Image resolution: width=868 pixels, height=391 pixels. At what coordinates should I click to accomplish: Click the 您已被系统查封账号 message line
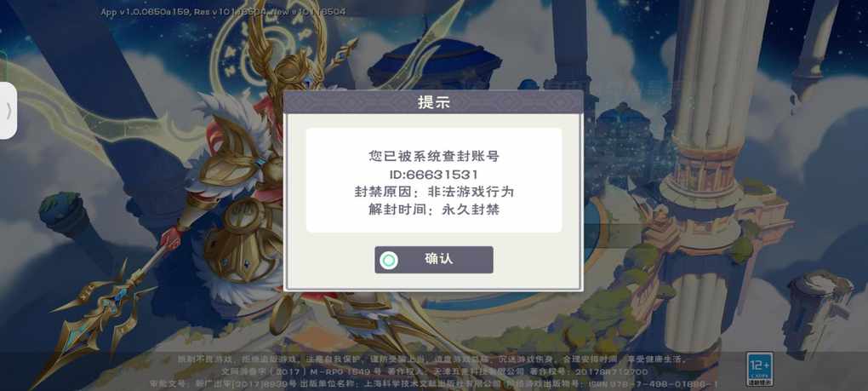click(434, 157)
